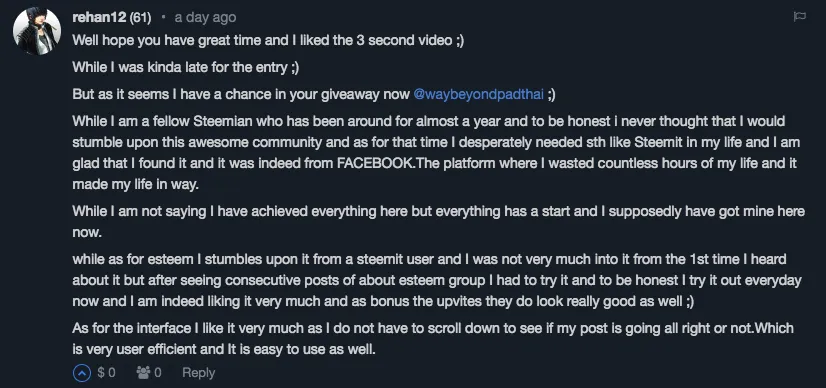The width and height of the screenshot is (826, 388).
Task: Click the flag icon to report comment
Action: point(799,17)
